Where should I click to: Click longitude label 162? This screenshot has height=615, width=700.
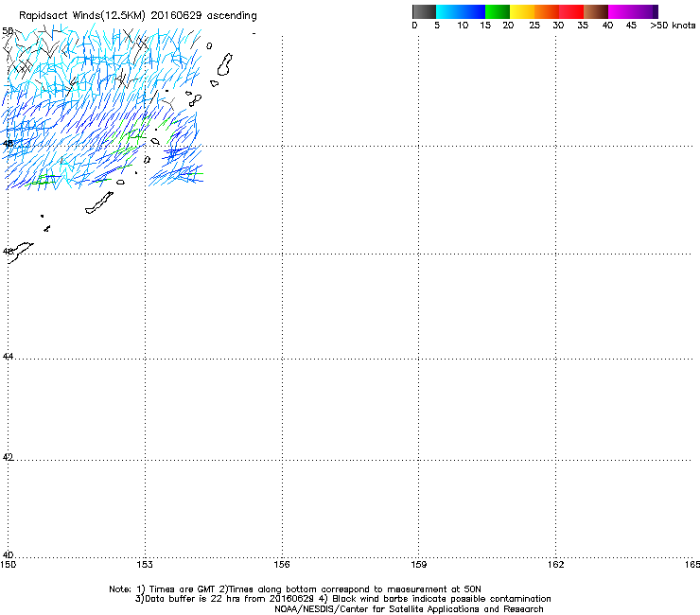coord(555,565)
